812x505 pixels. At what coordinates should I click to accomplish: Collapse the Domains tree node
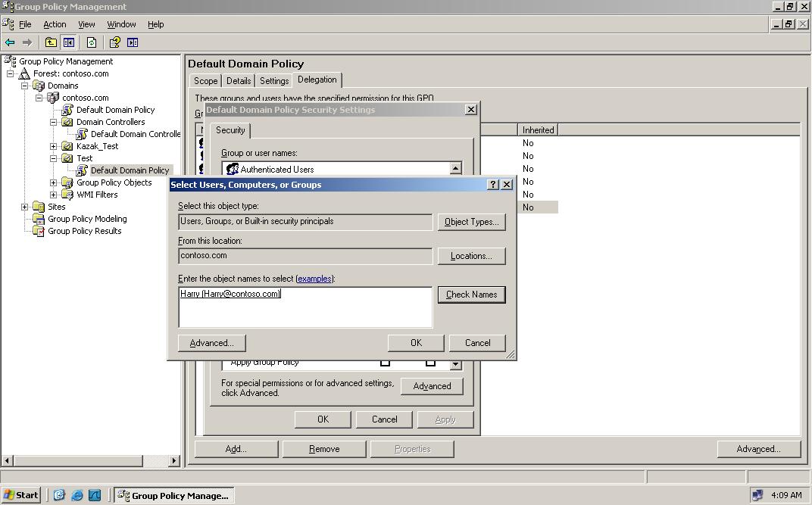(x=24, y=86)
